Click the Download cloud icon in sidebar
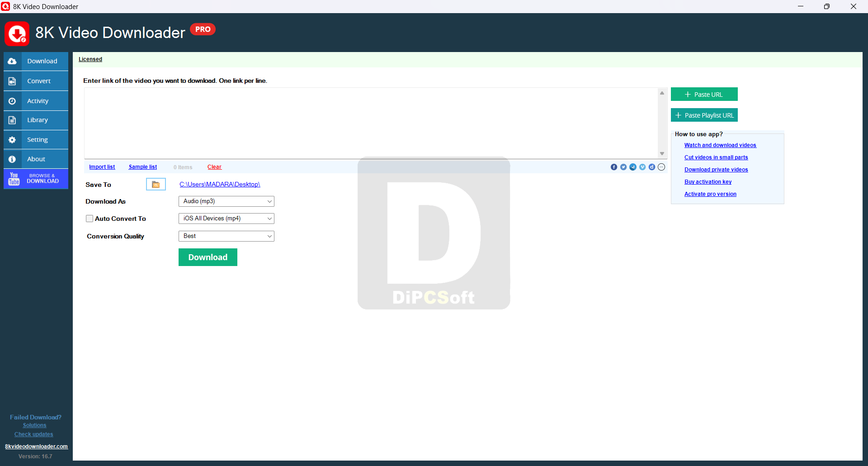868x466 pixels. pos(12,61)
